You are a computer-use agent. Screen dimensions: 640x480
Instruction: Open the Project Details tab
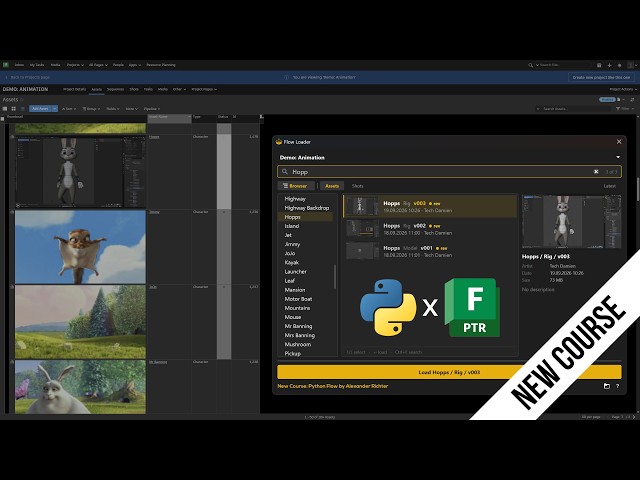click(74, 89)
